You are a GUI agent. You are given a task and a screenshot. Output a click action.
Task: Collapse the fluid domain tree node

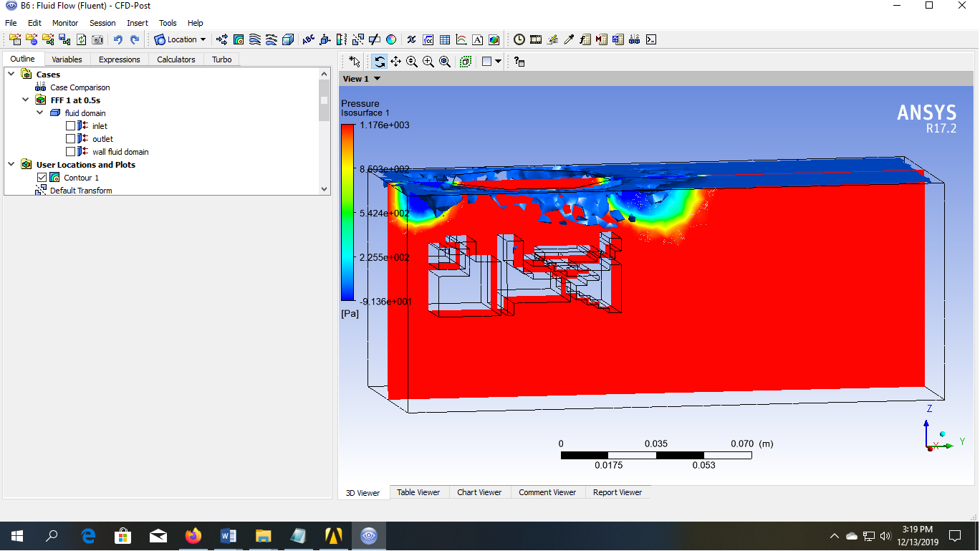[41, 112]
